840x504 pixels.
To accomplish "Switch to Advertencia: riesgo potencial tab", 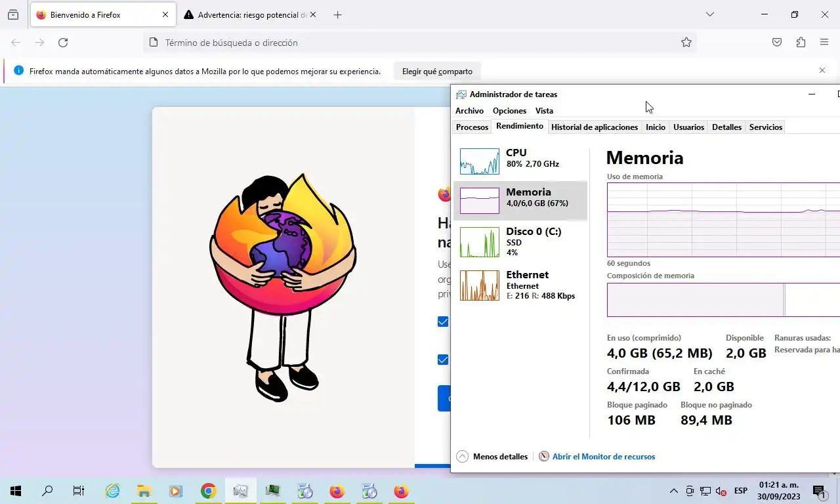I will coord(249,14).
